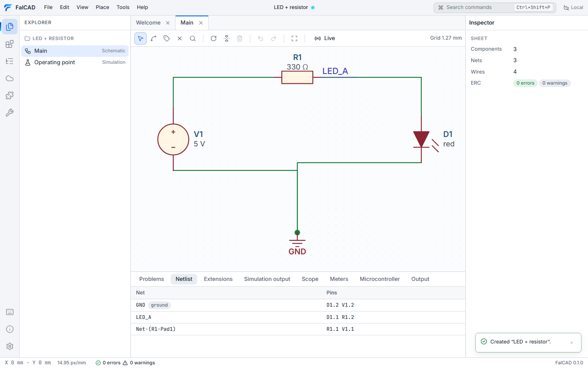Image resolution: width=588 pixels, height=368 pixels.
Task: Choose the net label tag tool
Action: [x=167, y=38]
